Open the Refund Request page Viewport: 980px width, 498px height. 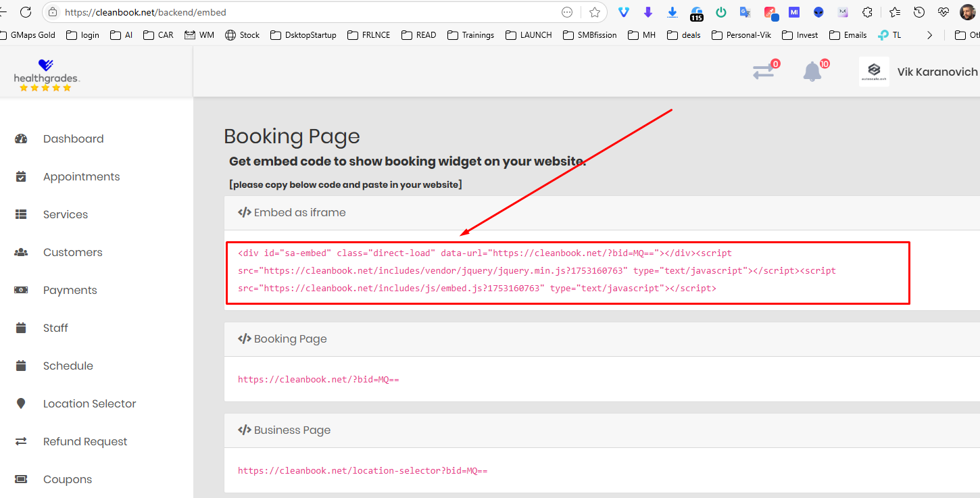click(85, 441)
